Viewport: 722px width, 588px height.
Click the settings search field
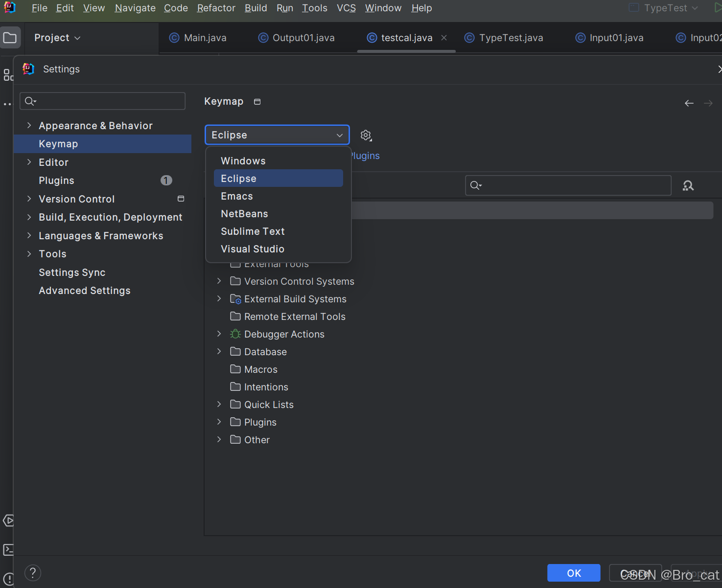tap(102, 101)
